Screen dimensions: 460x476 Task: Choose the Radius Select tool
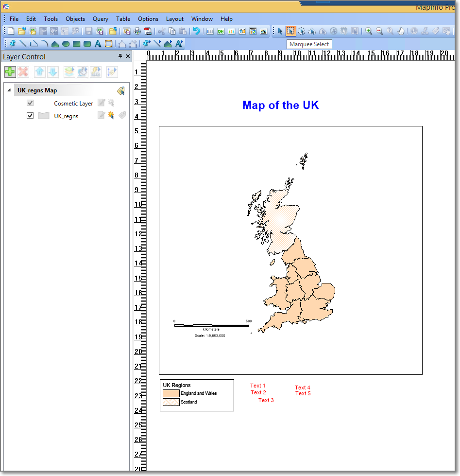(x=302, y=31)
